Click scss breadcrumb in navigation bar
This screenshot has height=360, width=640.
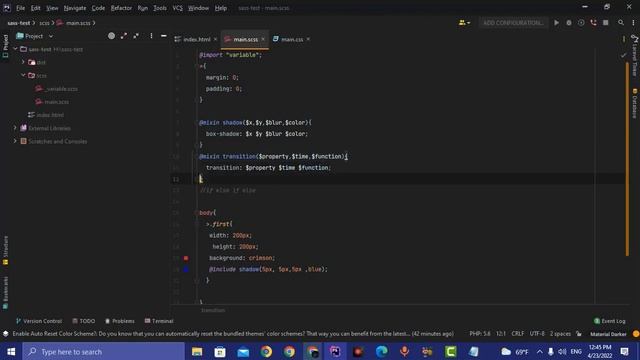pos(44,23)
